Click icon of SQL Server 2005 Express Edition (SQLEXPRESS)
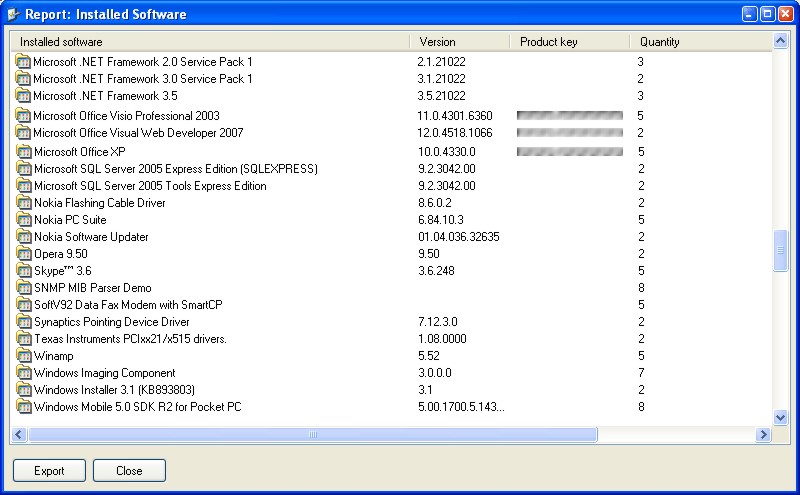Screen dimensions: 800x495 (23, 168)
